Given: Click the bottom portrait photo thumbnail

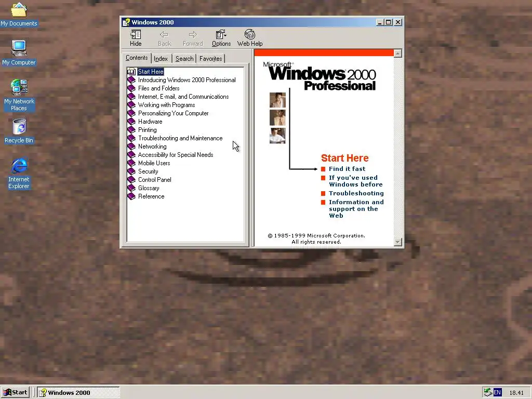Looking at the screenshot, I should pos(277,136).
